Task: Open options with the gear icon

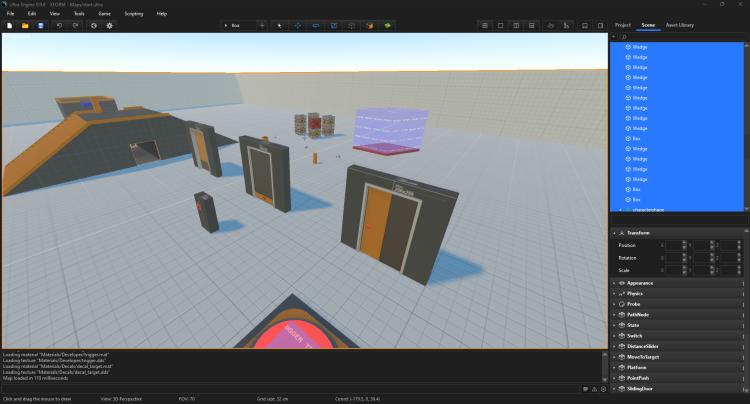Action: [x=110, y=25]
